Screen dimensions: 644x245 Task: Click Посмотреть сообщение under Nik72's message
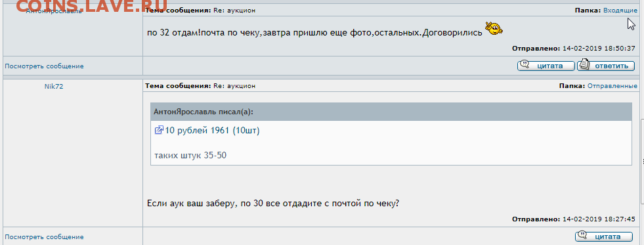[45, 237]
